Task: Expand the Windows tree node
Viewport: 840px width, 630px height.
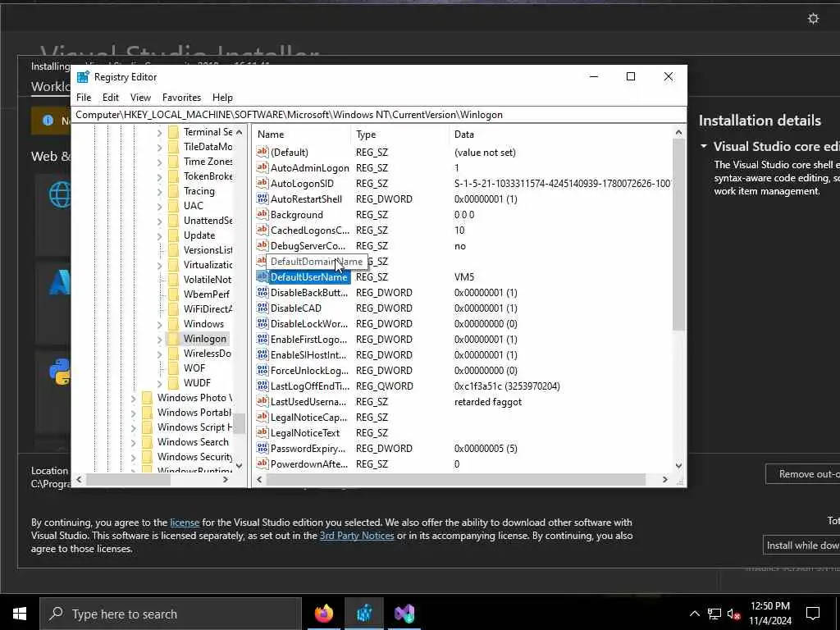Action: point(159,324)
